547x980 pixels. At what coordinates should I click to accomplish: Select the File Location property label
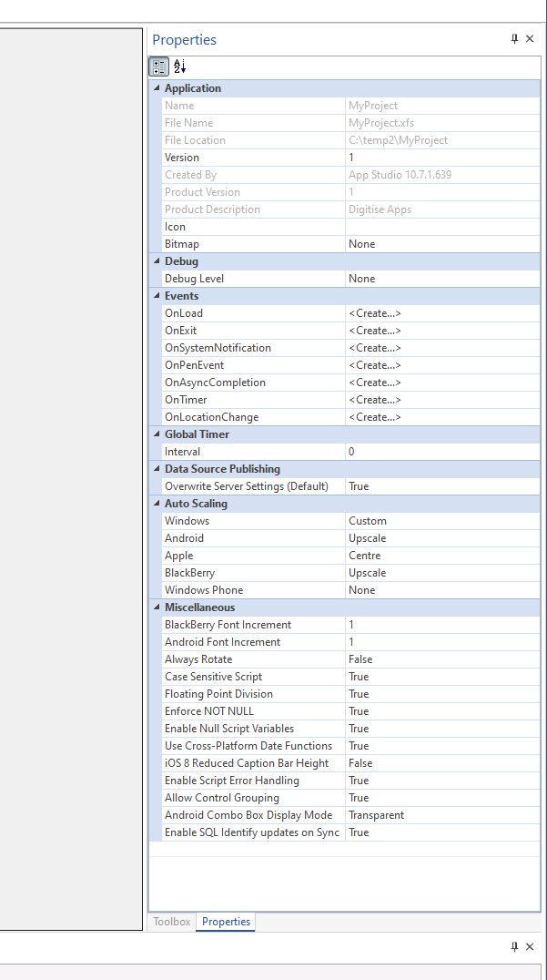click(x=195, y=140)
